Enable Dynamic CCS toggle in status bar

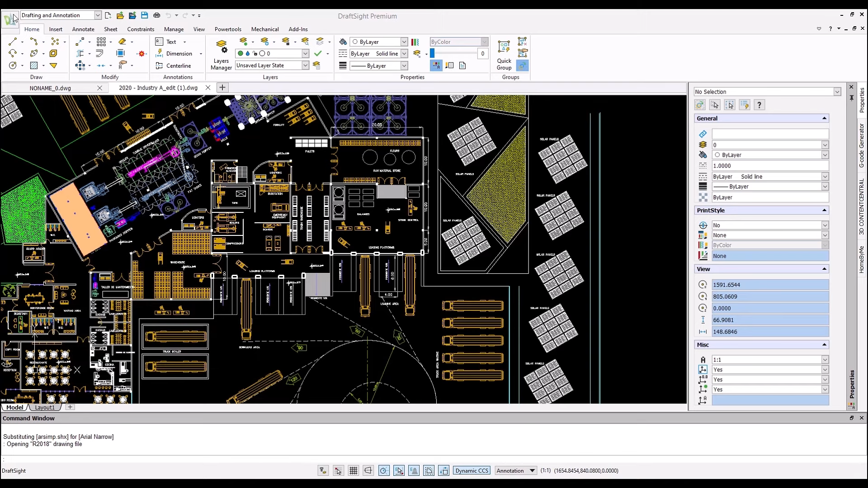(x=472, y=470)
